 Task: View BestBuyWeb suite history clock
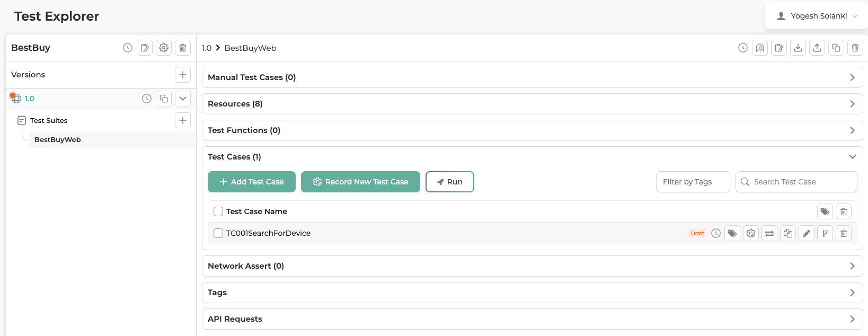click(743, 48)
